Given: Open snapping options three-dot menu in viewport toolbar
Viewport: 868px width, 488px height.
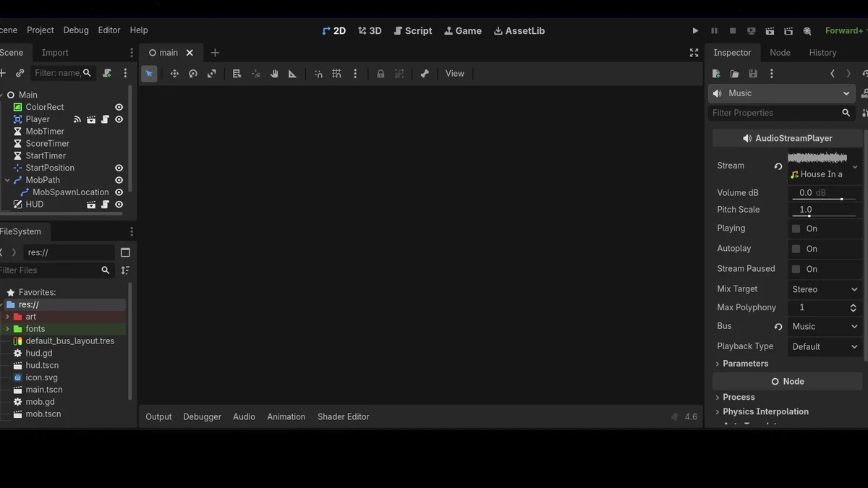Looking at the screenshot, I should pyautogui.click(x=355, y=74).
